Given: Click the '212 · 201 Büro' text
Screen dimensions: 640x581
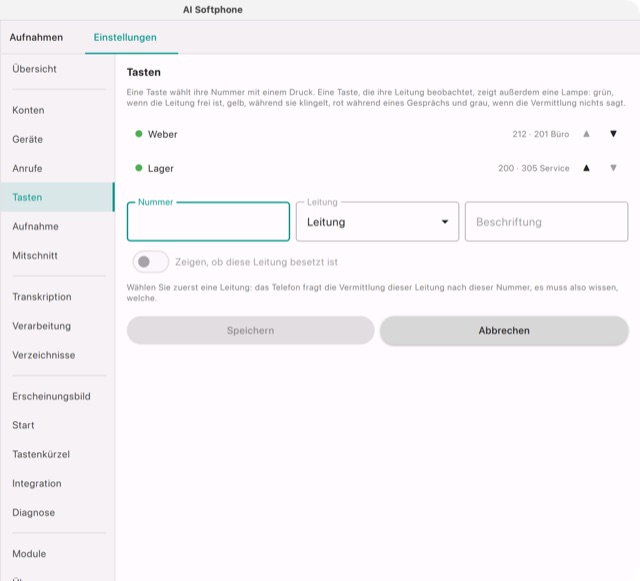Looking at the screenshot, I should pyautogui.click(x=540, y=134).
